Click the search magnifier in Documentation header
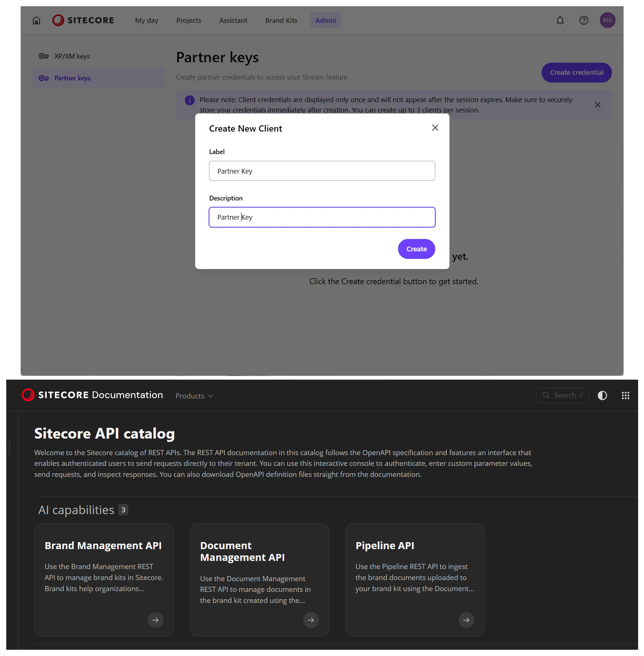The image size is (644, 656). tap(546, 395)
